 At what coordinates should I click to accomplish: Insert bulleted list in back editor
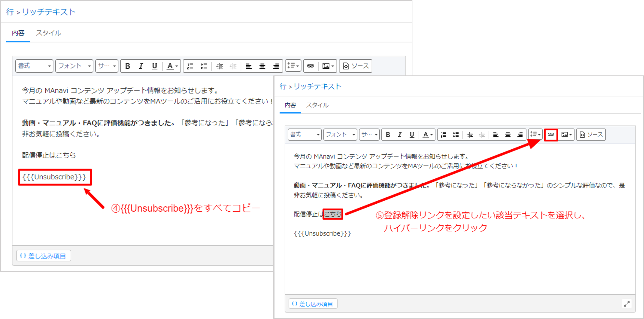tap(204, 66)
